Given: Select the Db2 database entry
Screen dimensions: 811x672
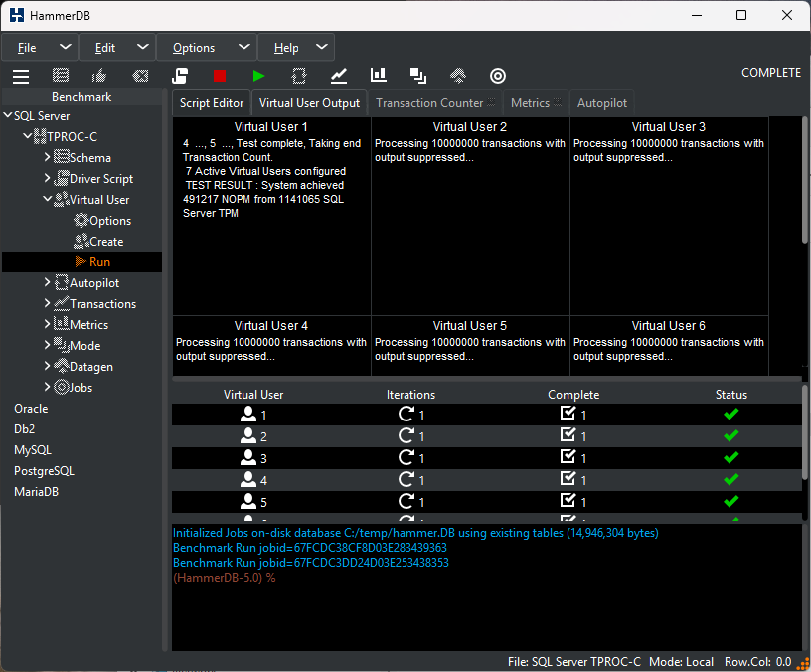Looking at the screenshot, I should pos(24,428).
